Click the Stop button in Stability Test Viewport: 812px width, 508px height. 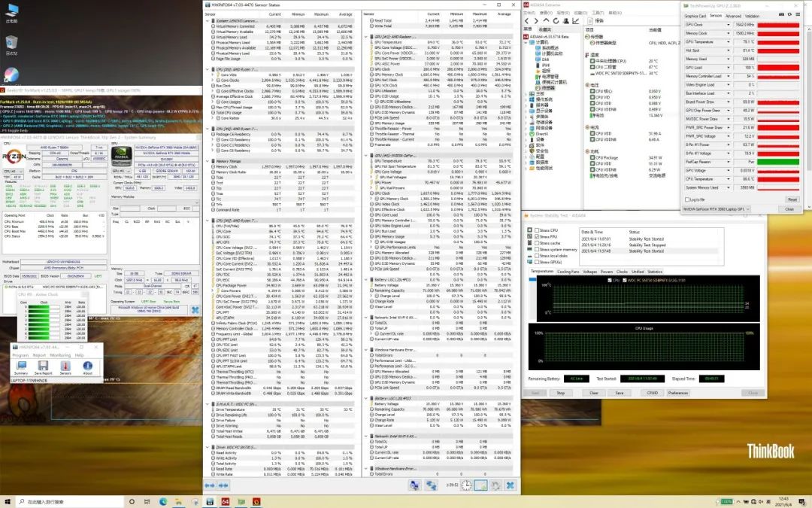pyautogui.click(x=560, y=392)
